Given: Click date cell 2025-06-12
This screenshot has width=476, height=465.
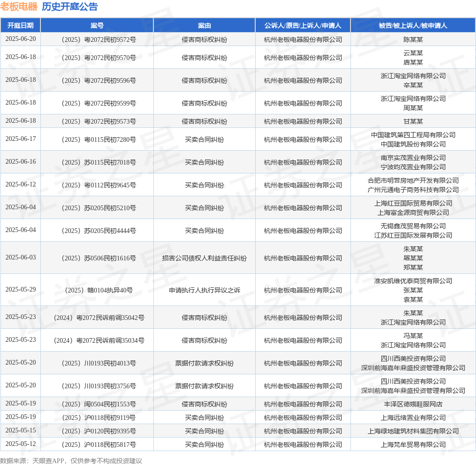Looking at the screenshot, I should pos(20,184).
